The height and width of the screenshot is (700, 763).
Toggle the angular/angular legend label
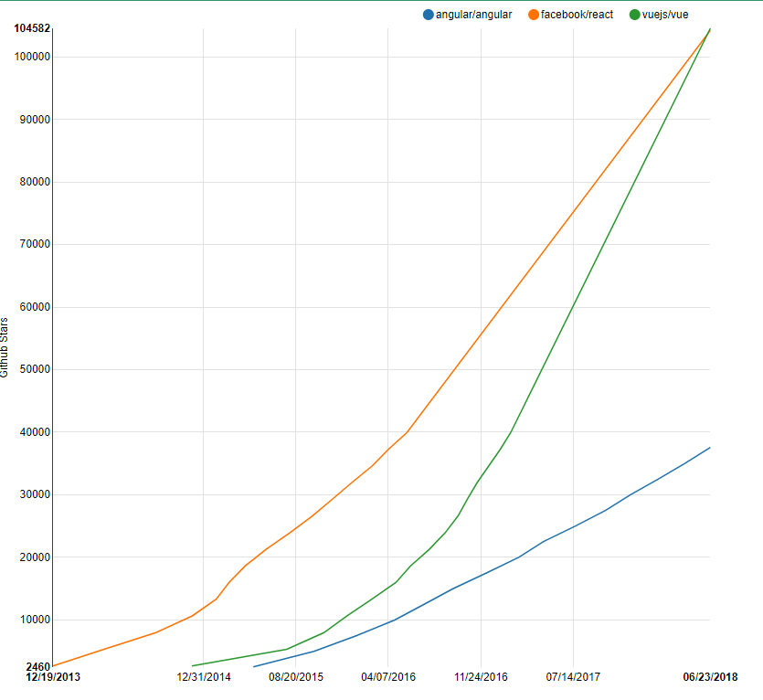473,15
